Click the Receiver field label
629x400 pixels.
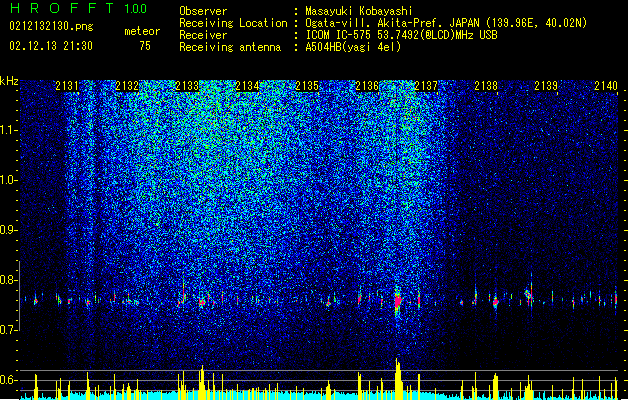coord(203,35)
